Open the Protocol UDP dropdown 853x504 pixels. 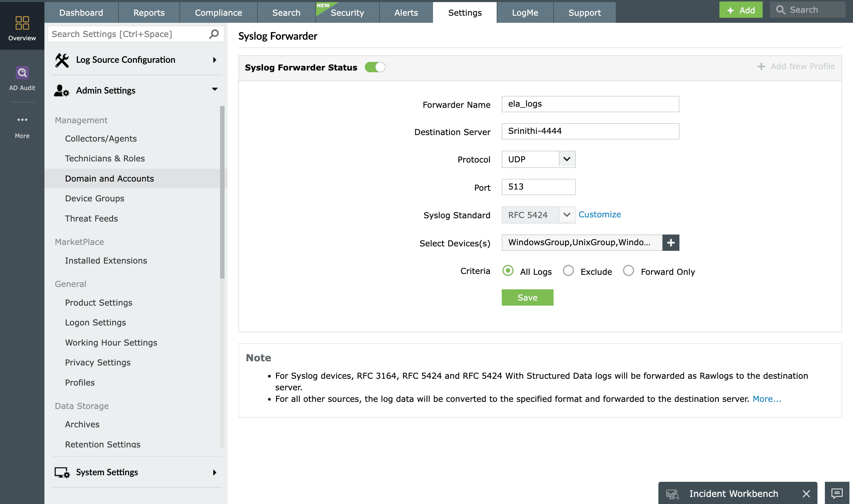566,159
